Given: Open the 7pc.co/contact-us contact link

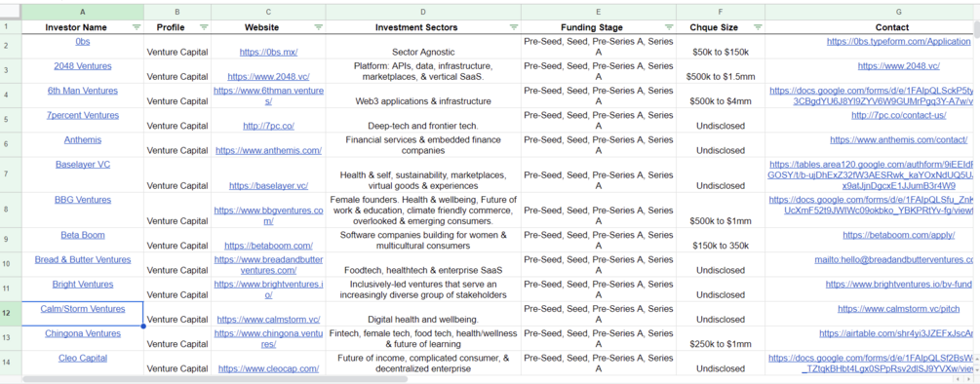Looking at the screenshot, I should [x=899, y=115].
